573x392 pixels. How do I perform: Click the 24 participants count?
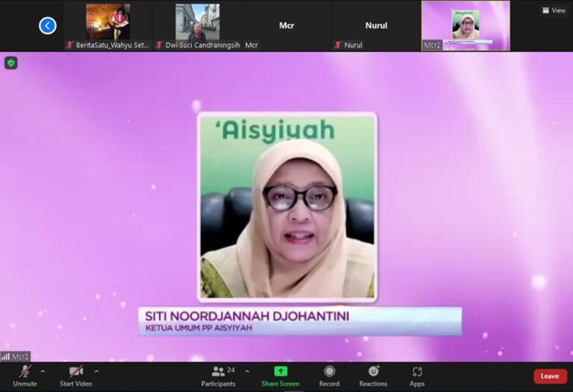click(231, 370)
